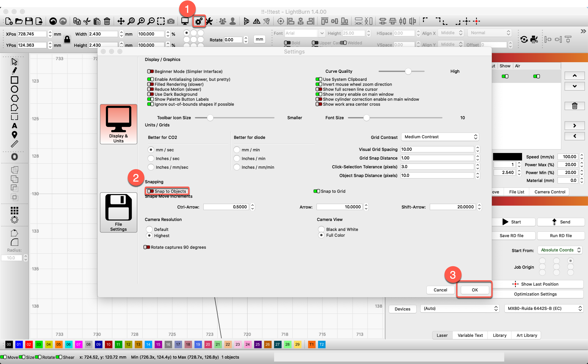
Task: Click trash icon in Cuts panel
Action: 575,106
